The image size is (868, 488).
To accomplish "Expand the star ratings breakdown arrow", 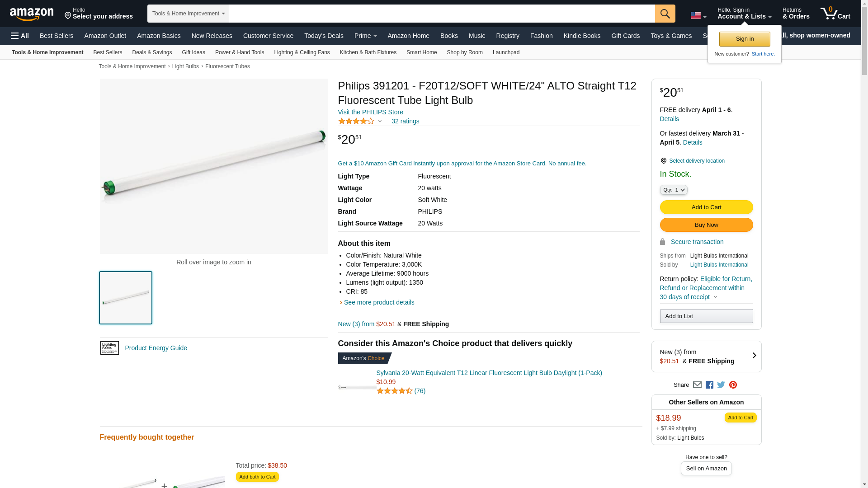I will pyautogui.click(x=380, y=121).
